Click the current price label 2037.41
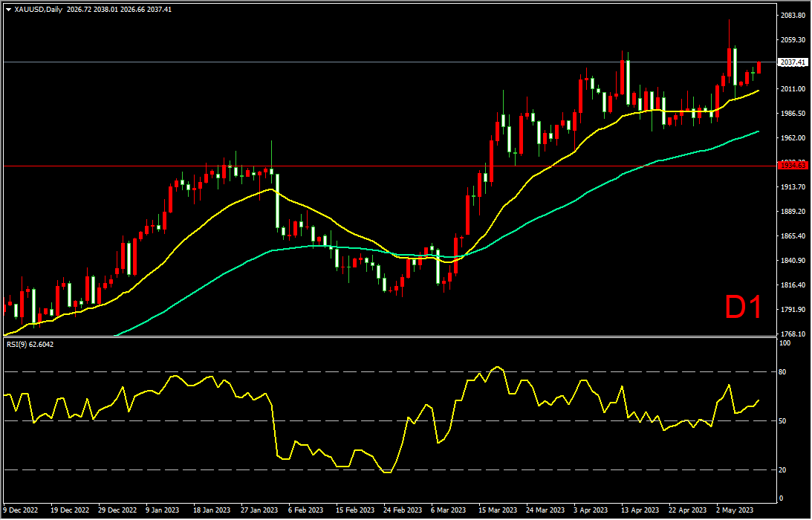 793,62
